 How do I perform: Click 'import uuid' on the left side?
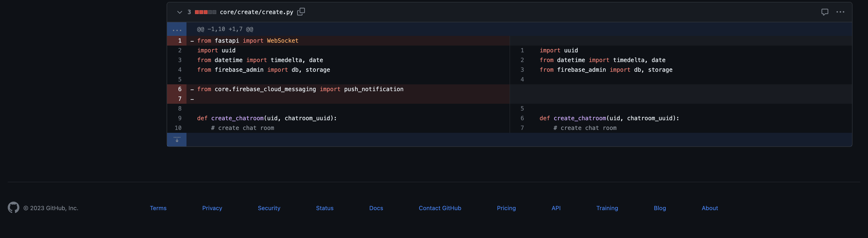tap(216, 51)
